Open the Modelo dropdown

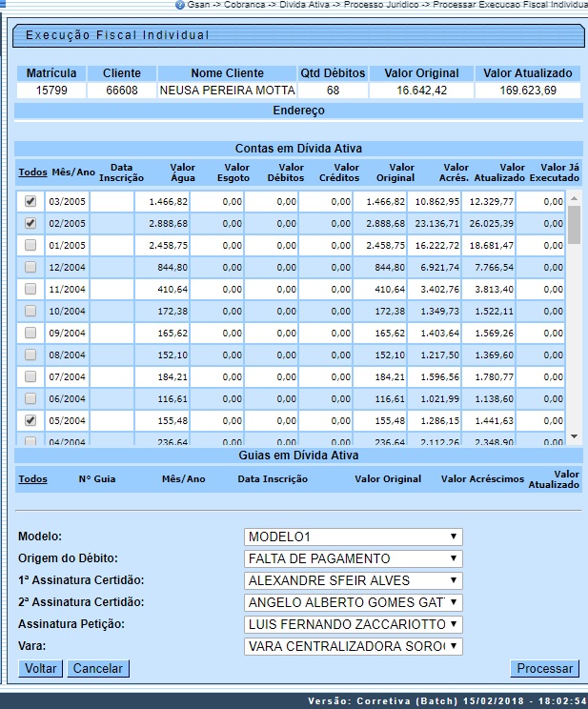coord(354,537)
